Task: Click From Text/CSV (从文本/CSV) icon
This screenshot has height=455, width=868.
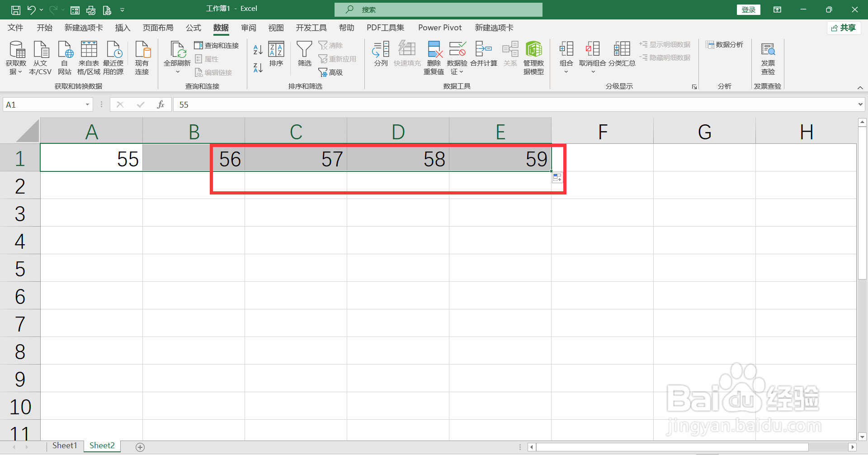Action: [40, 57]
